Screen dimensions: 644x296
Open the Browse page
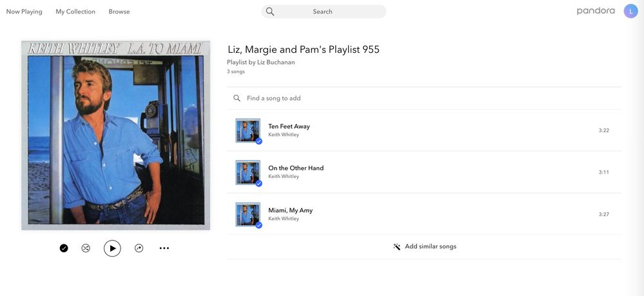pyautogui.click(x=119, y=12)
